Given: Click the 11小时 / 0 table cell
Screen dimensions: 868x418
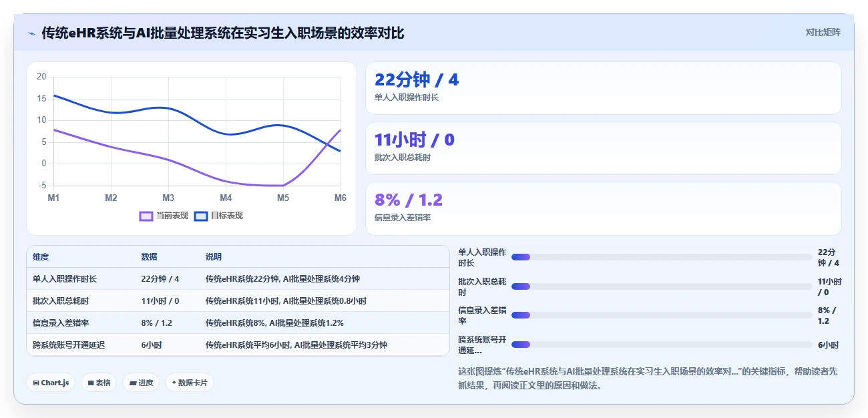Looking at the screenshot, I should [160, 300].
